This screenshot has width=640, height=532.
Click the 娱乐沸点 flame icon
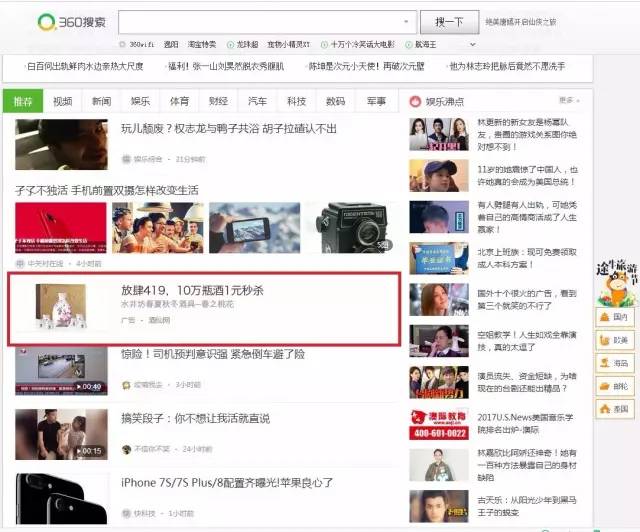pos(415,101)
